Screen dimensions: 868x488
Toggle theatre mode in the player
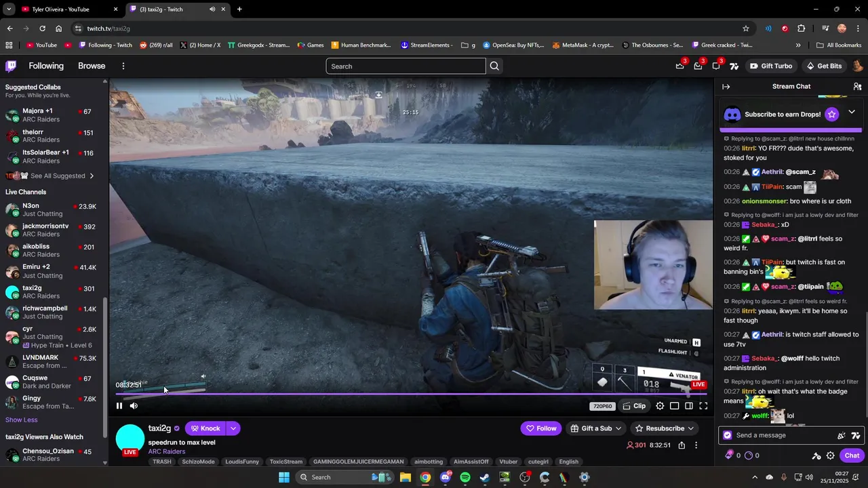[x=675, y=406]
